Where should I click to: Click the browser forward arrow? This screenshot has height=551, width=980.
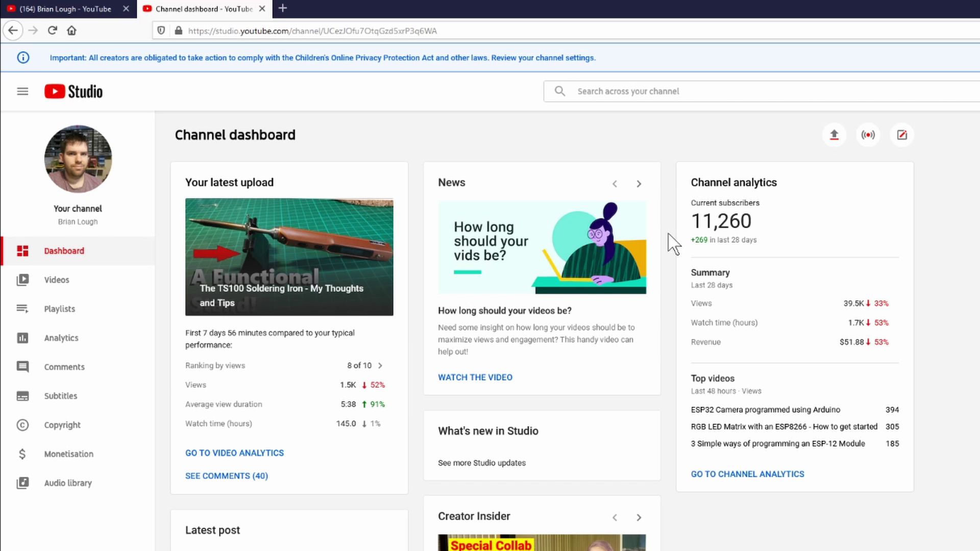(33, 31)
